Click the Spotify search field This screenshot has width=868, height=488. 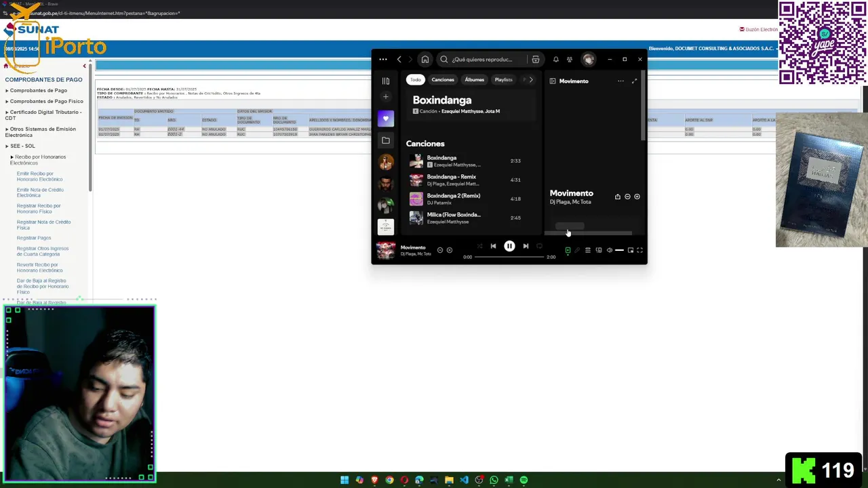click(483, 60)
